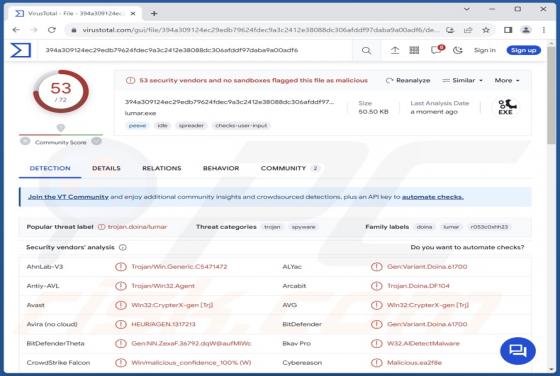Open Chrome tab search chevron
Screen dimensions: 560x376
(x=466, y=10)
